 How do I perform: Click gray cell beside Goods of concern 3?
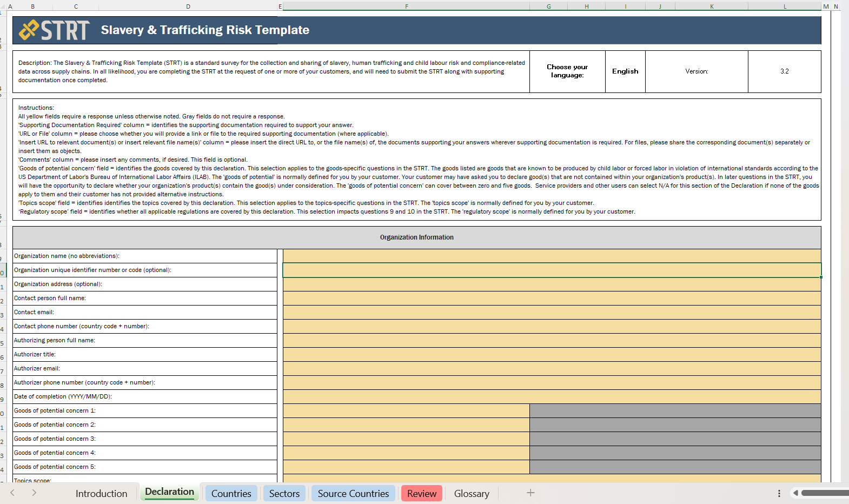675,439
